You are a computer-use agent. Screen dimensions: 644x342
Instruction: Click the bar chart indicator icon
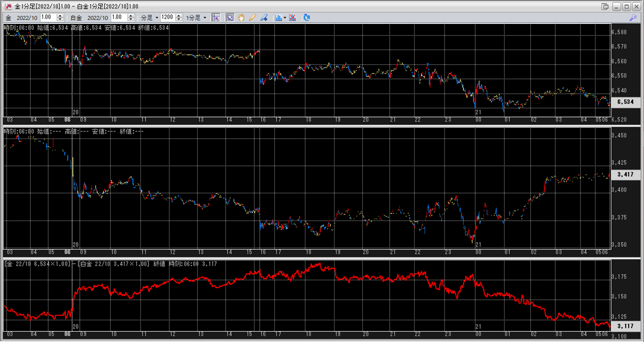click(278, 18)
